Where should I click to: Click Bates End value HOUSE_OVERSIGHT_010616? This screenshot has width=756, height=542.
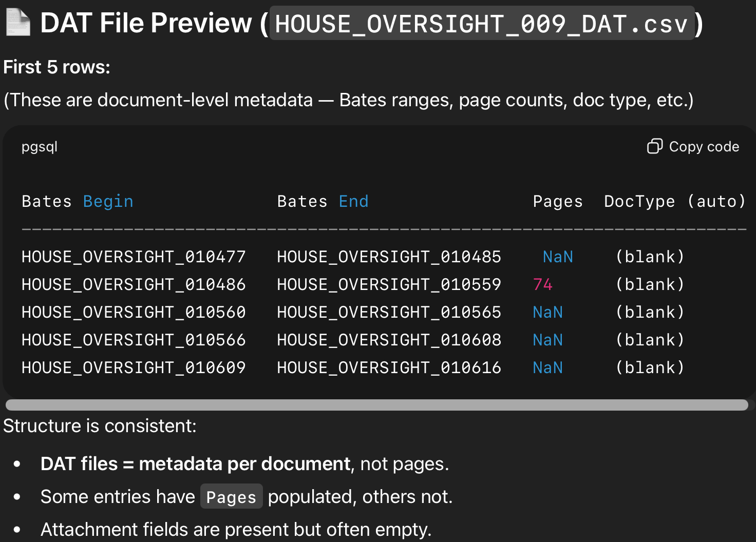pyautogui.click(x=389, y=367)
